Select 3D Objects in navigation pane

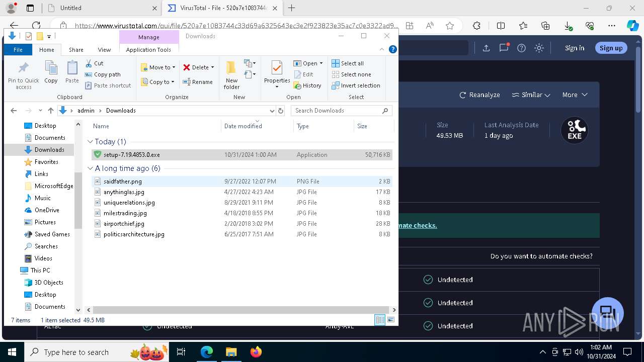(49, 283)
